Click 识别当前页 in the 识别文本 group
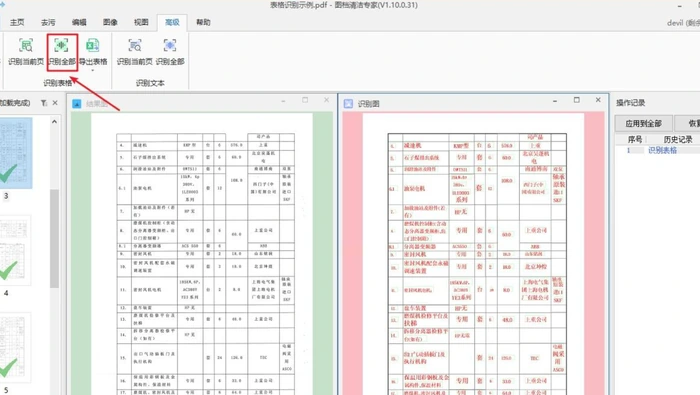This screenshot has height=395, width=700. (134, 52)
